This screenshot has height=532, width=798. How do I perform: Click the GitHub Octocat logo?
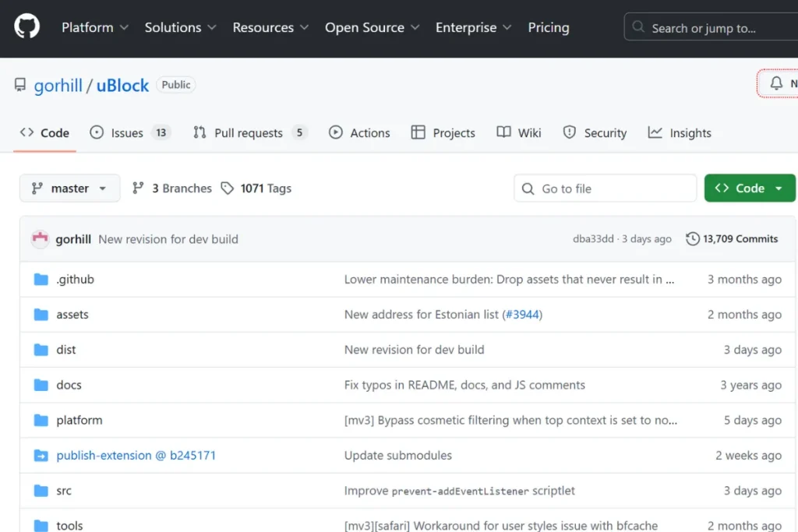(x=26, y=27)
